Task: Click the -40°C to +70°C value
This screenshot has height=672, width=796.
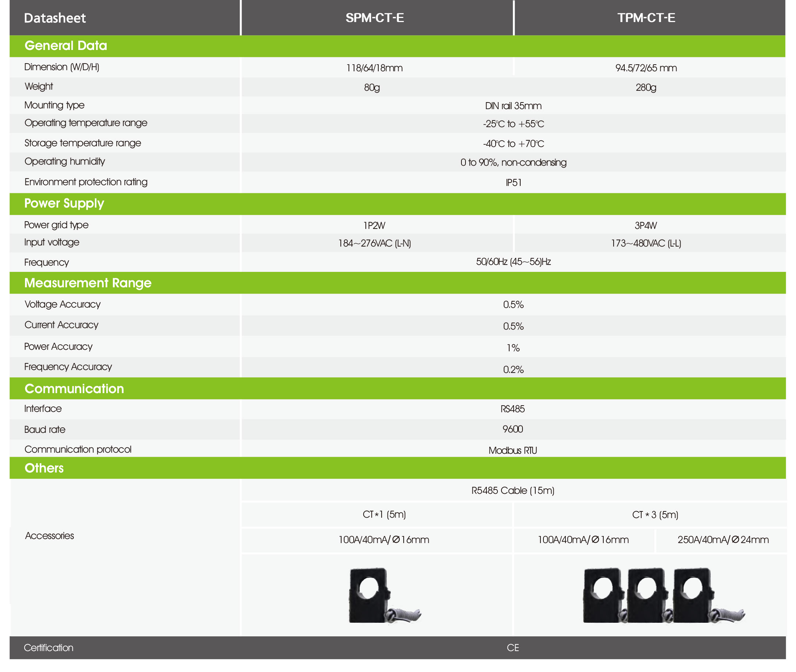Action: pyautogui.click(x=514, y=144)
